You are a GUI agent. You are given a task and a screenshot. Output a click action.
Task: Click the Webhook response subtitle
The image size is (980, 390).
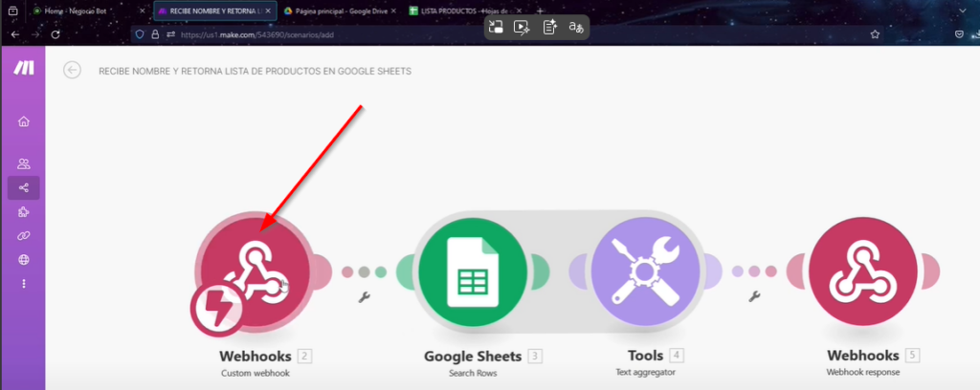[863, 372]
